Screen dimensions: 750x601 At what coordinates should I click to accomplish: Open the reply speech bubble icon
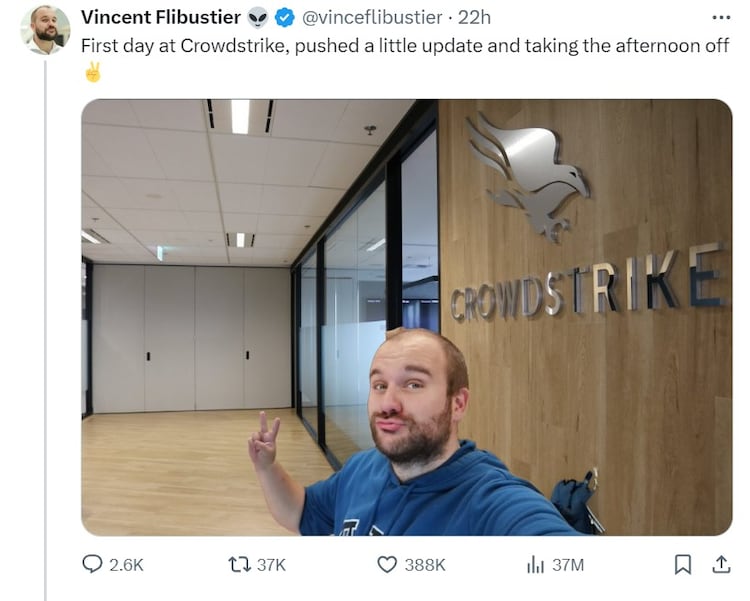[92, 564]
